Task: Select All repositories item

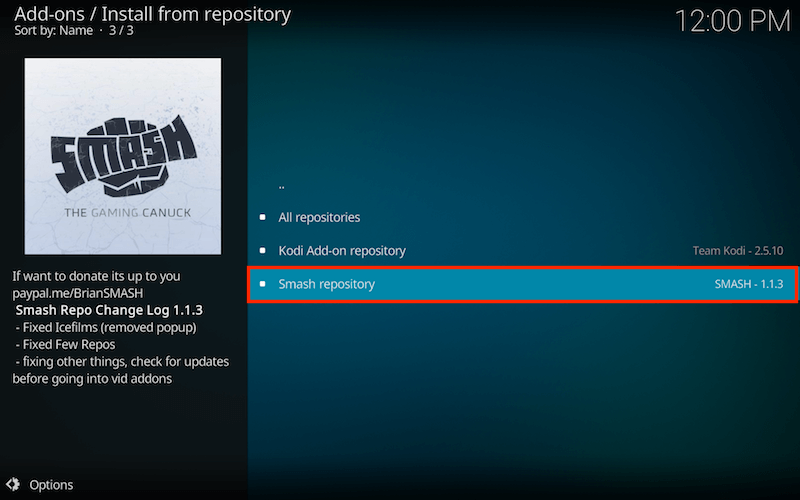Action: click(x=523, y=217)
